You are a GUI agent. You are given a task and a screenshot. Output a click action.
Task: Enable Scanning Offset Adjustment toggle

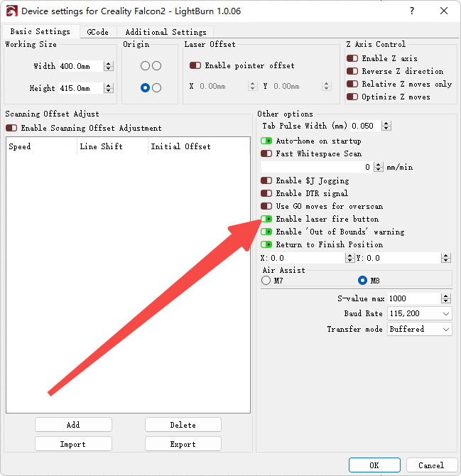pyautogui.click(x=11, y=128)
